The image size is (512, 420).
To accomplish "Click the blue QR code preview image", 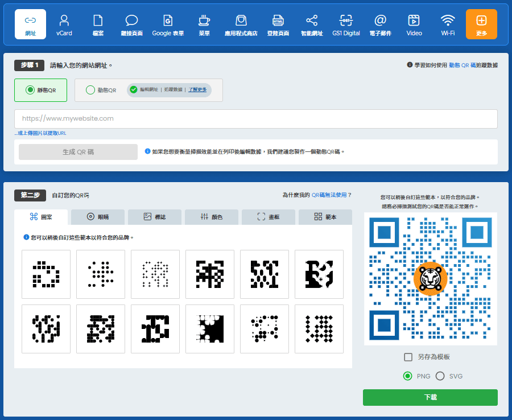I will tap(431, 279).
